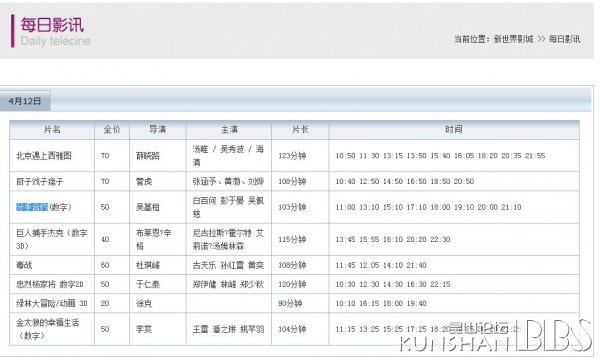
Task: Click the 每日影讯 breadcrumb link
Action: (x=564, y=39)
